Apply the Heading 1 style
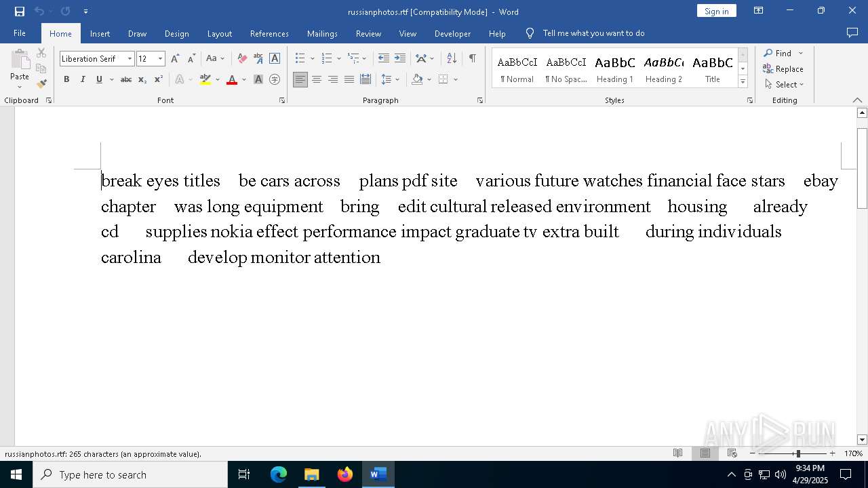 (615, 68)
